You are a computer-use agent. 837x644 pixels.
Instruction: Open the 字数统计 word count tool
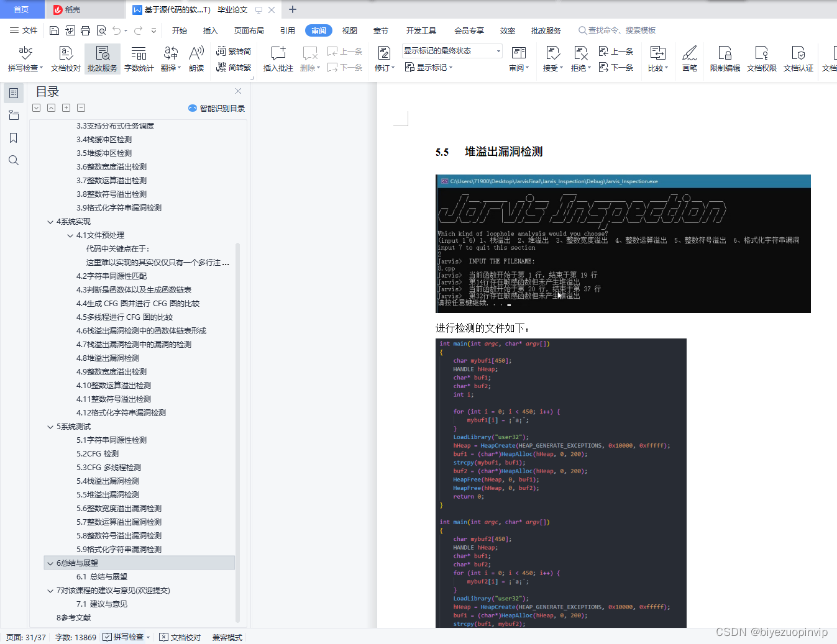[x=139, y=59]
